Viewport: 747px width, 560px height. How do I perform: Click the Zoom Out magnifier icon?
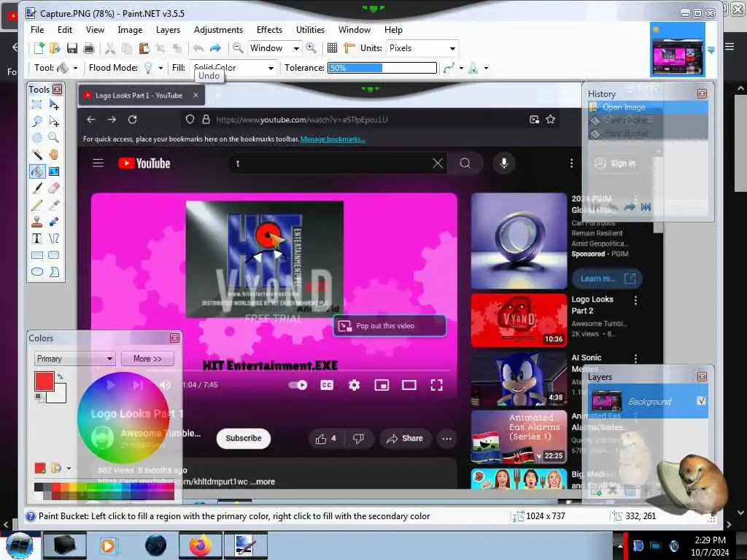pyautogui.click(x=238, y=48)
